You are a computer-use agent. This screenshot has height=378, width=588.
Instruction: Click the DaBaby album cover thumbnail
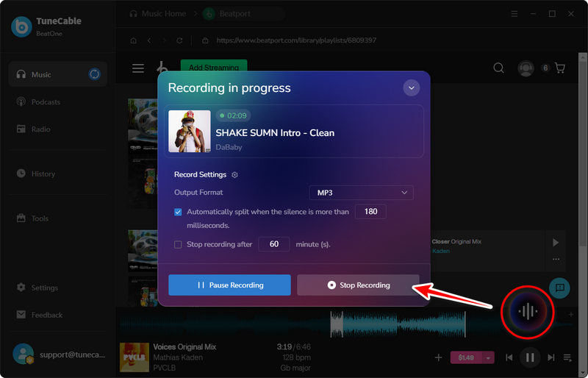click(190, 131)
